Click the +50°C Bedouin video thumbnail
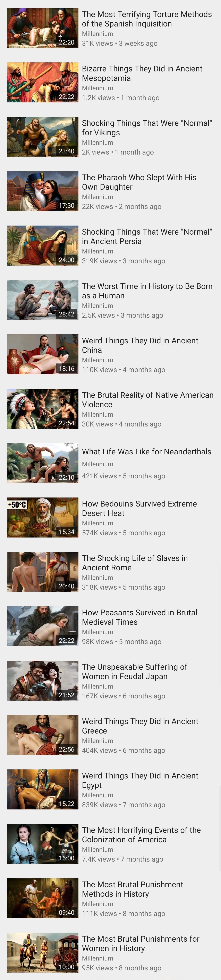Viewport: 221px width, 980px height. [x=43, y=518]
